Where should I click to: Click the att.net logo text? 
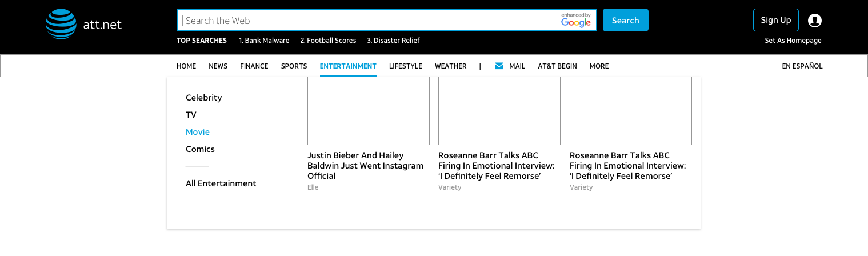click(x=102, y=25)
